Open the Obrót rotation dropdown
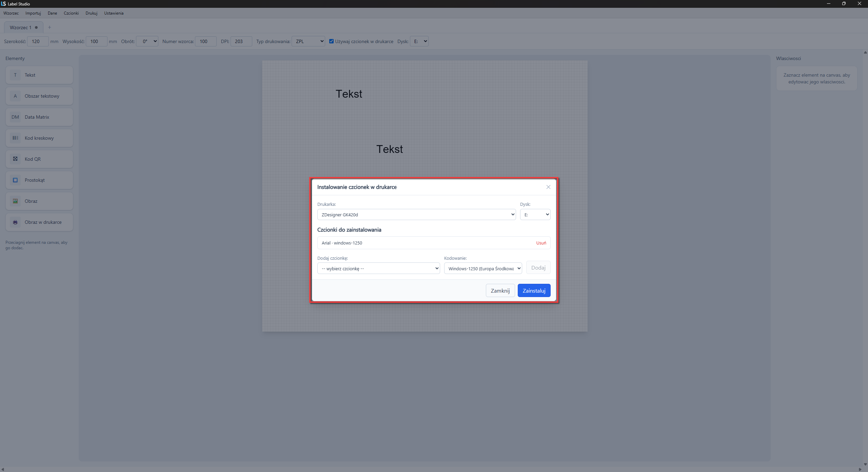This screenshot has height=472, width=868. click(x=147, y=41)
